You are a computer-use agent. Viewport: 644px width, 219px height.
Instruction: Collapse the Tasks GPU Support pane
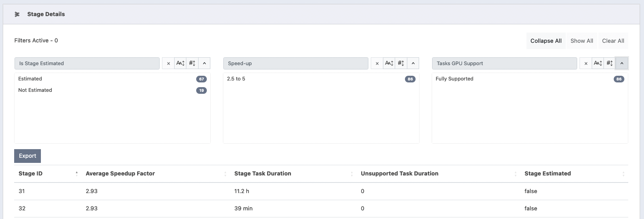pos(622,63)
